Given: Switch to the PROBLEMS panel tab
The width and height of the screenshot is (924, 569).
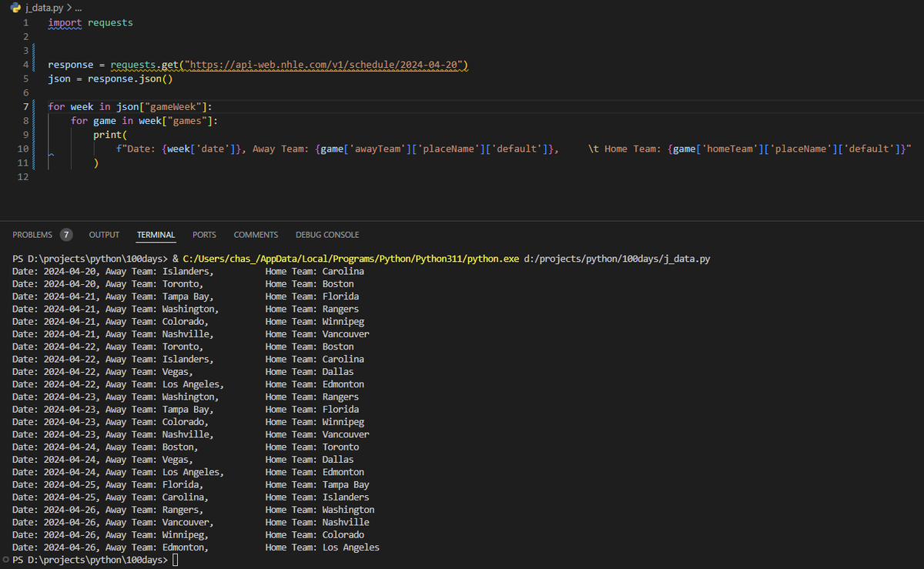Looking at the screenshot, I should click(x=32, y=235).
